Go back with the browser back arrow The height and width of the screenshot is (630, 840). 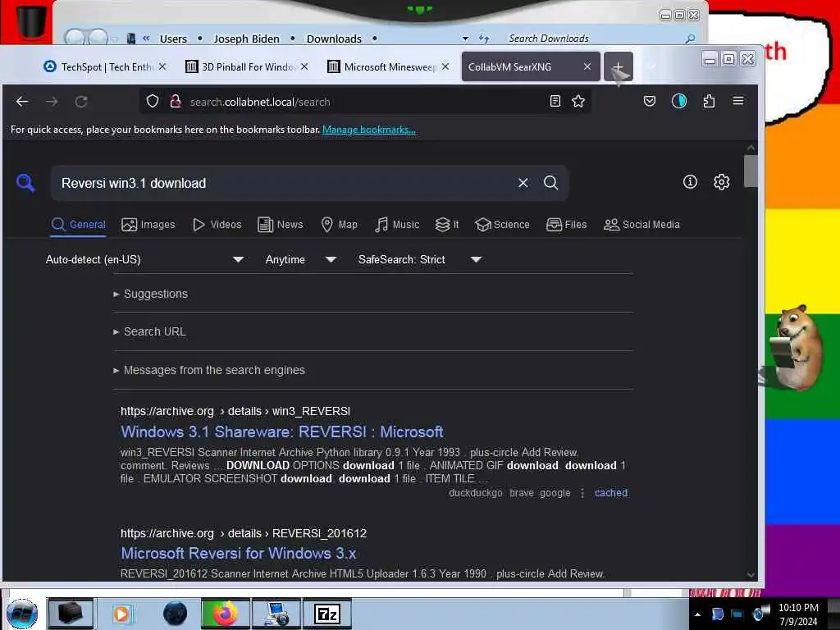(22, 101)
